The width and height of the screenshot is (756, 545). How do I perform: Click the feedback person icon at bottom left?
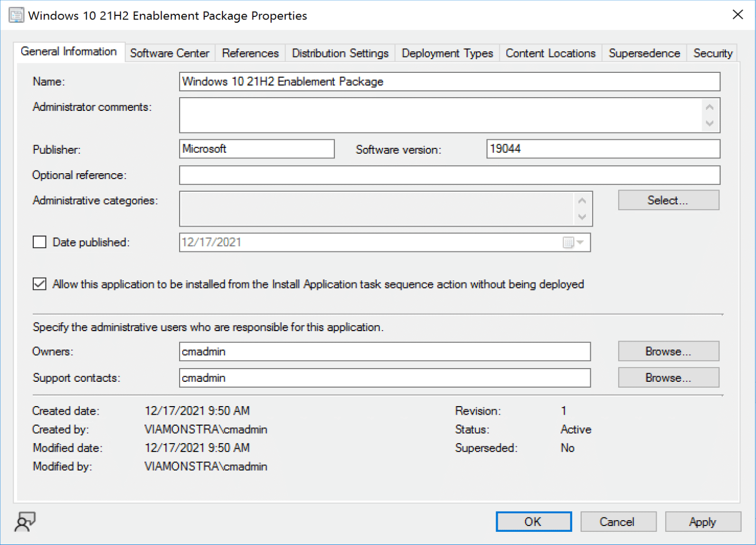pyautogui.click(x=25, y=522)
